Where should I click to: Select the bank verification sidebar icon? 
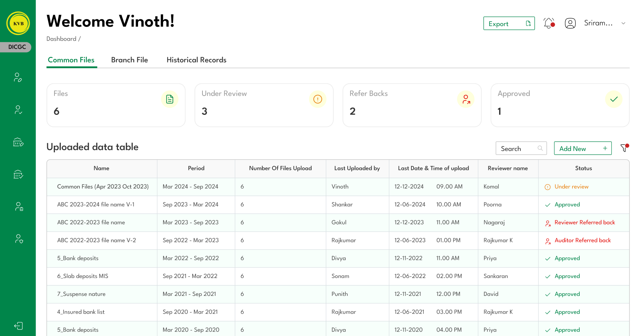click(18, 175)
